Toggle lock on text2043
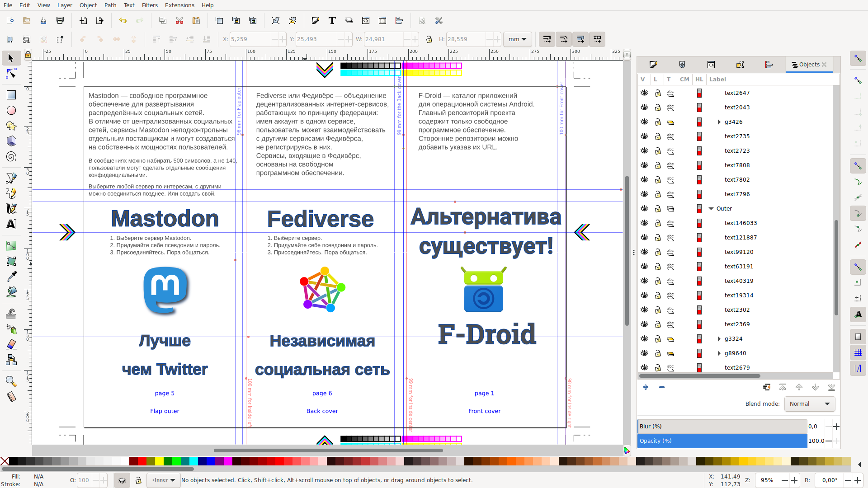The height and width of the screenshot is (488, 868). tap(658, 107)
